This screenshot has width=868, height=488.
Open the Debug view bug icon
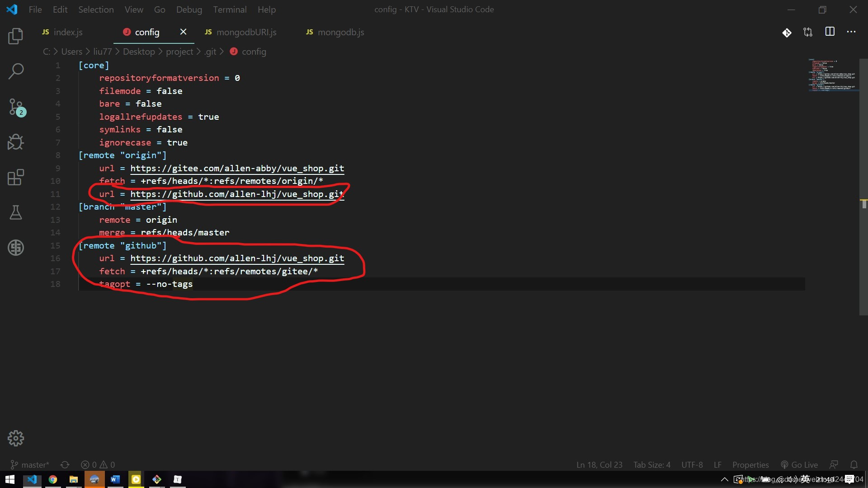[x=16, y=142]
